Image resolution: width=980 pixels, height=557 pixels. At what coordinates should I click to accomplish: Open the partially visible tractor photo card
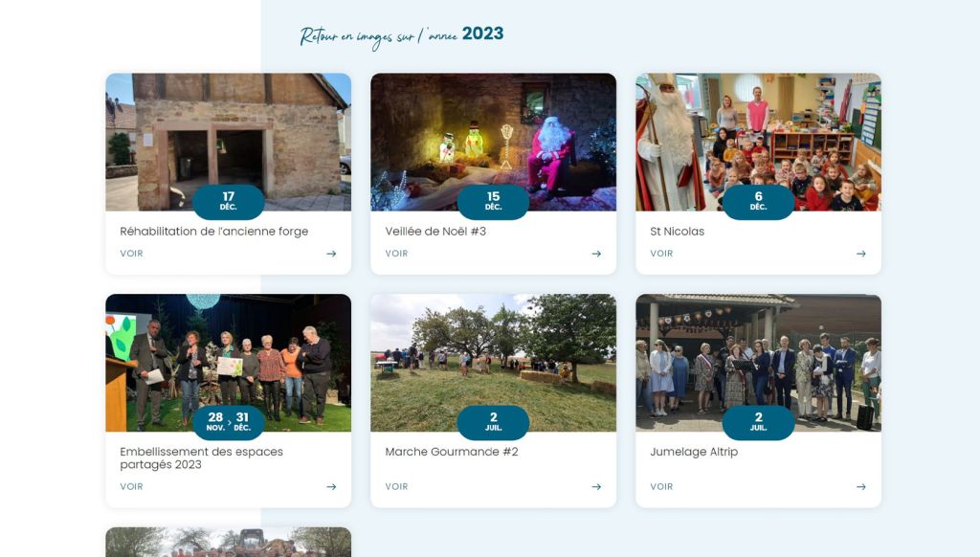[228, 542]
